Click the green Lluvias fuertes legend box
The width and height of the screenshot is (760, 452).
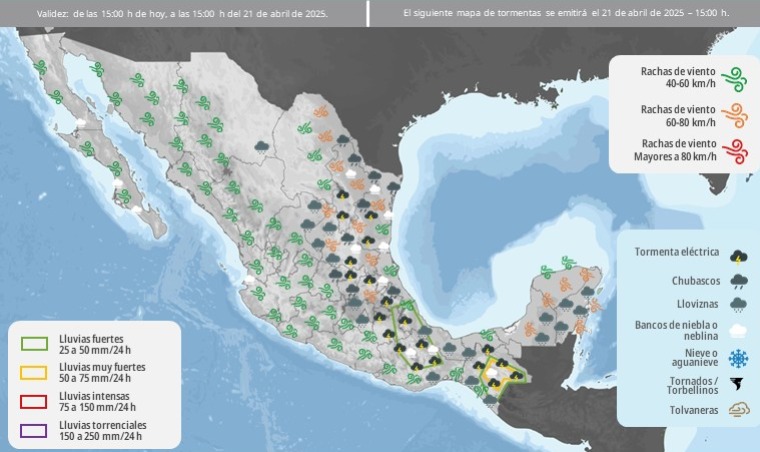(34, 344)
